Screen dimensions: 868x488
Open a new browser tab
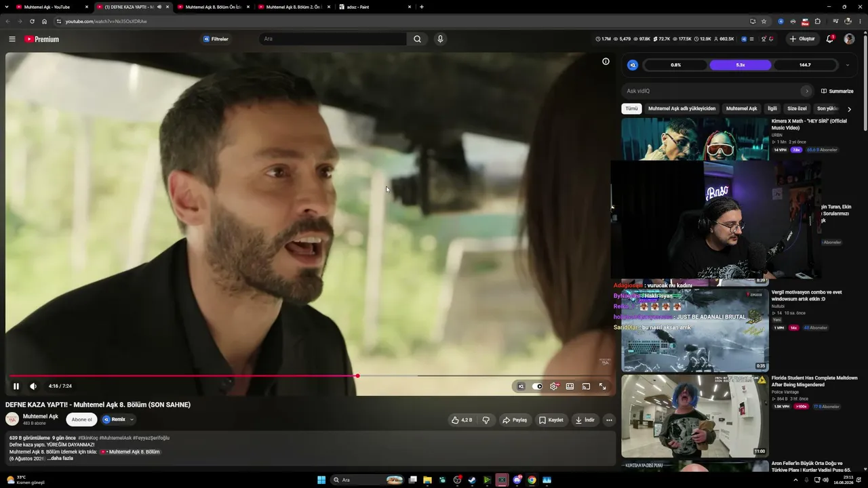point(422,7)
